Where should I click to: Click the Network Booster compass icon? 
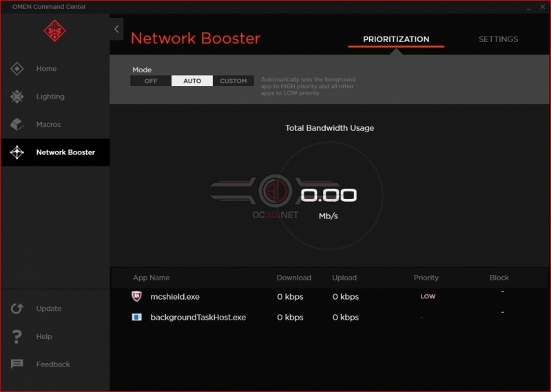(x=17, y=152)
